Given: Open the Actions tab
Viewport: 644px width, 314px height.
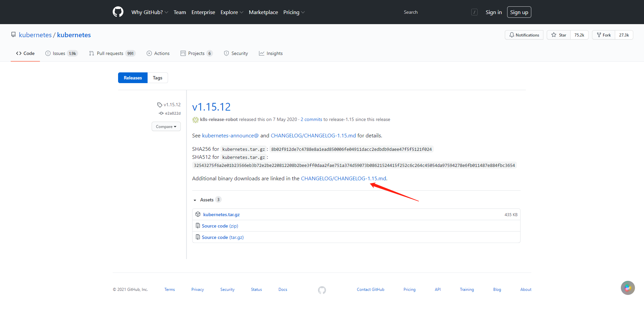Looking at the screenshot, I should pos(158,53).
